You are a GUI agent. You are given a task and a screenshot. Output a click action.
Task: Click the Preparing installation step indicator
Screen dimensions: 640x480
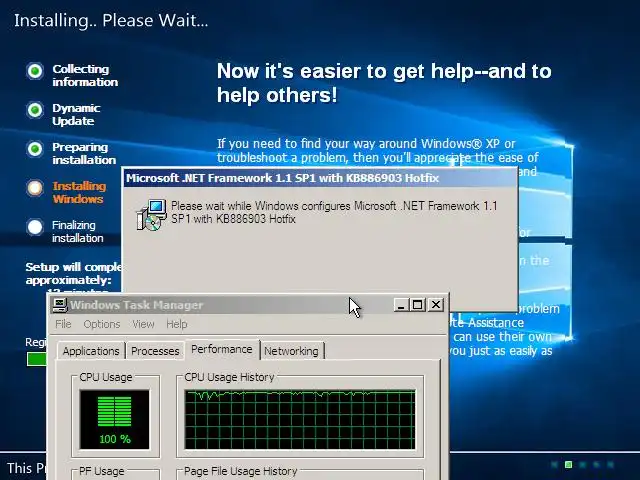[x=35, y=149]
